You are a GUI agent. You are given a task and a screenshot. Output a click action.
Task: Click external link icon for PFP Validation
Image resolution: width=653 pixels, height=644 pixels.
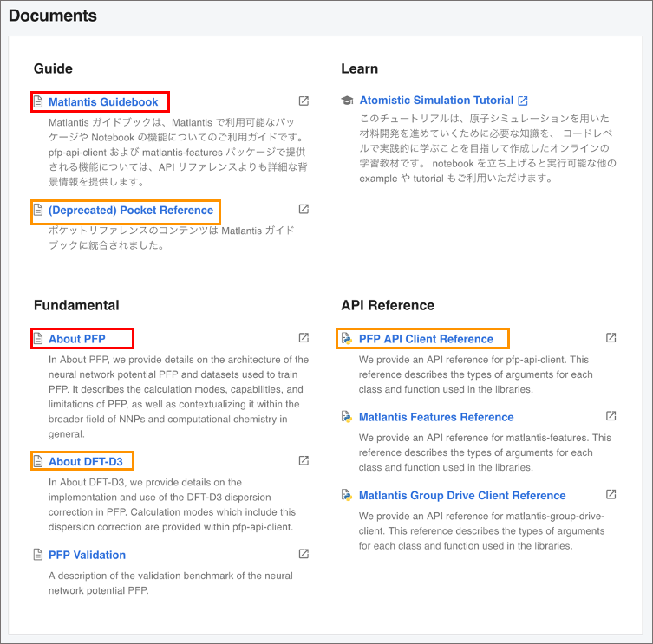(304, 554)
